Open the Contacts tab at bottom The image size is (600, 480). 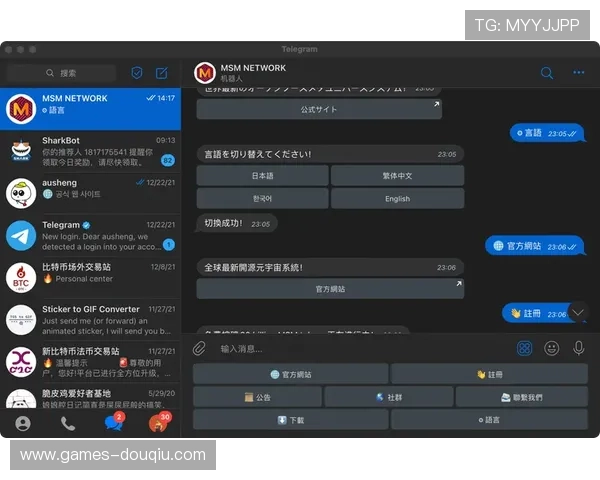pos(23,423)
